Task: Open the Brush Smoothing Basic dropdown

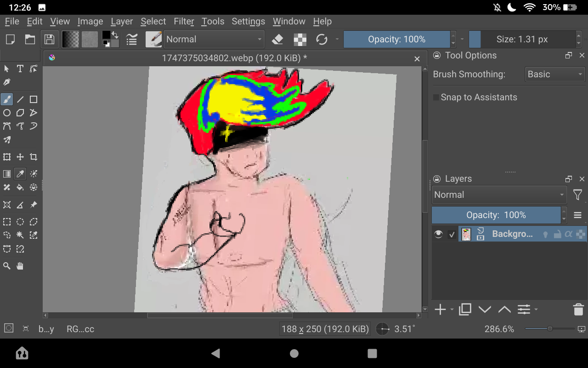Action: 555,74
